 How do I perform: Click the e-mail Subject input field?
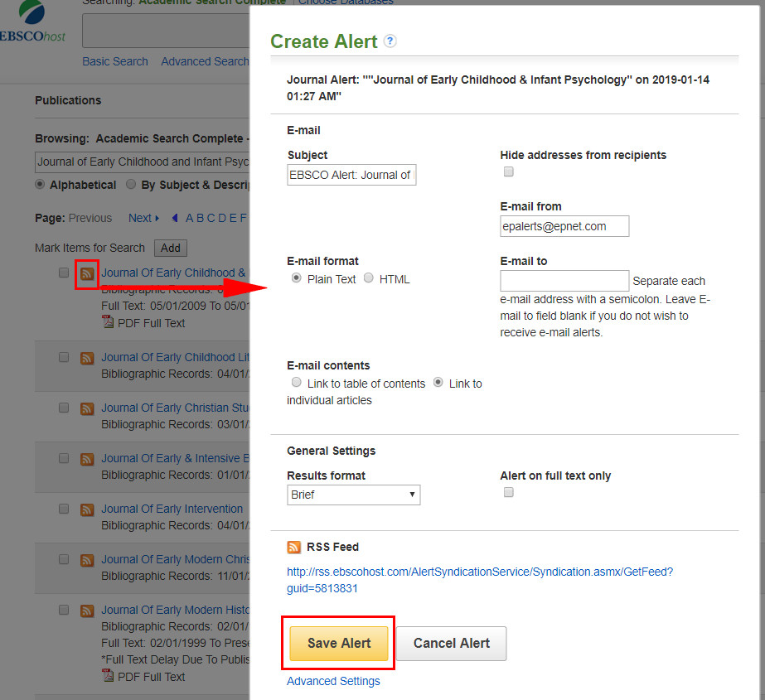(351, 175)
